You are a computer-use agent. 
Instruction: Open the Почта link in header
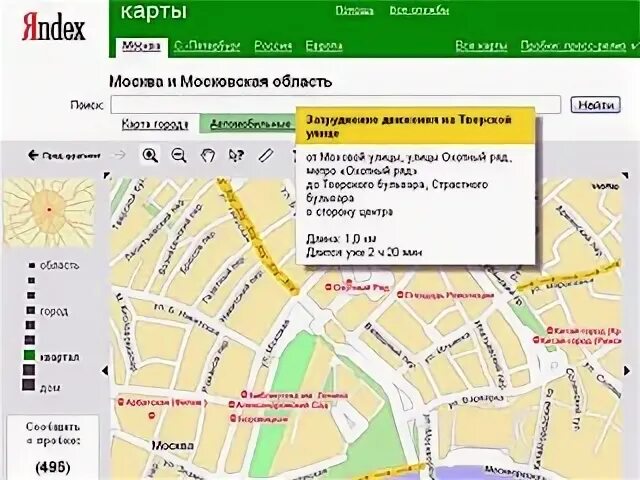click(x=354, y=10)
